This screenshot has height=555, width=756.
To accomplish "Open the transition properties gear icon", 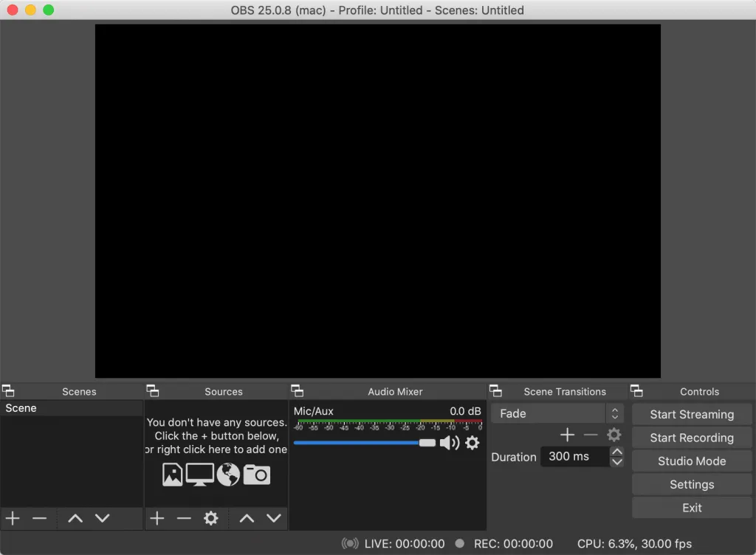I will click(614, 435).
